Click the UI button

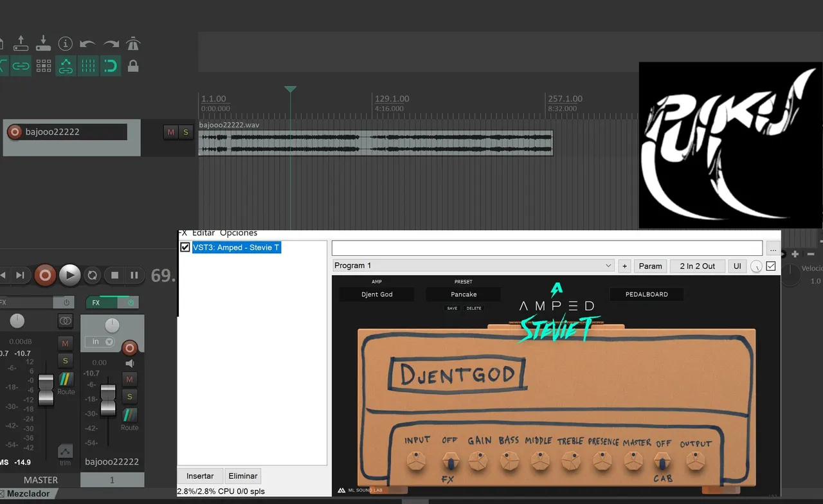pos(737,265)
